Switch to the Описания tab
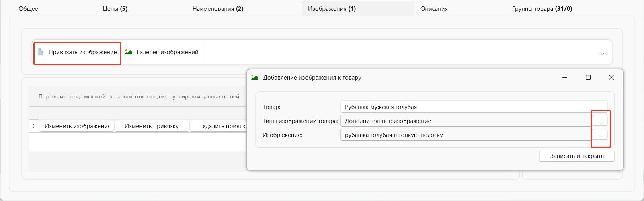This screenshot has width=644, height=201. point(434,9)
